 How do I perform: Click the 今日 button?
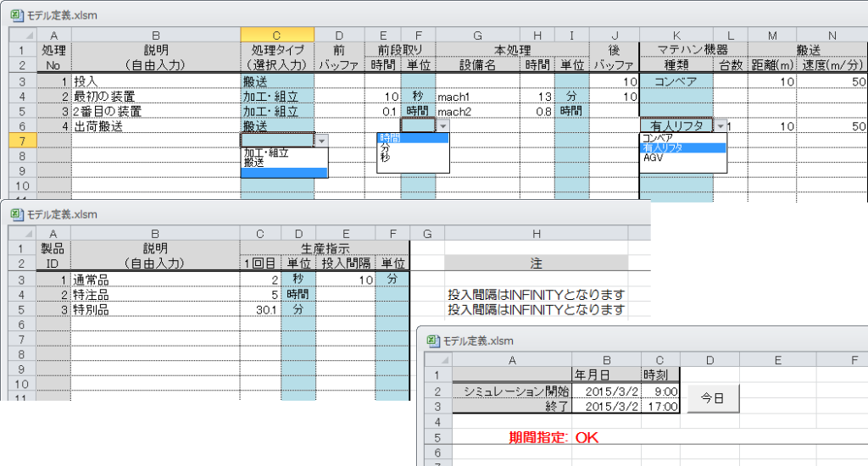[x=712, y=398]
